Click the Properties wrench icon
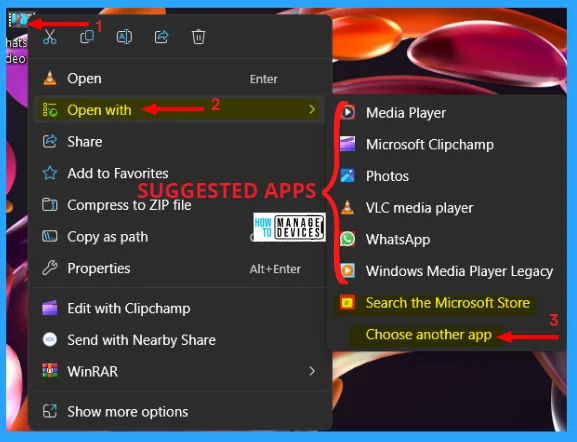Viewport: 577px width, 442px height. tap(50, 268)
